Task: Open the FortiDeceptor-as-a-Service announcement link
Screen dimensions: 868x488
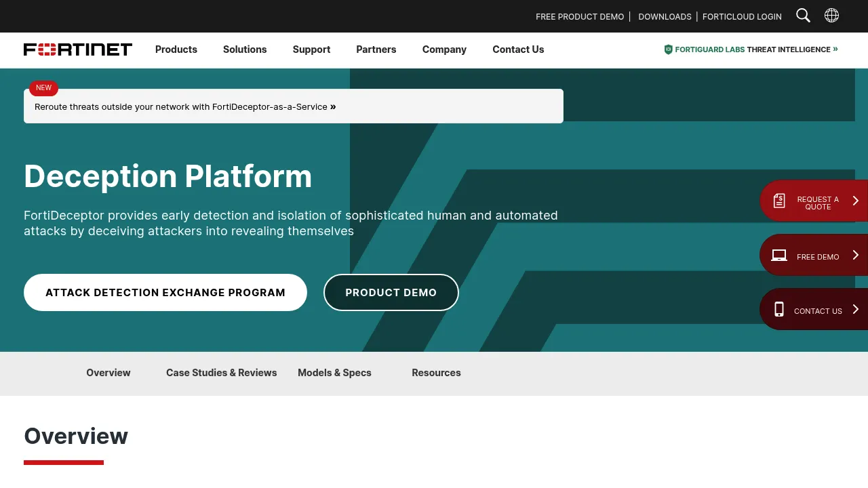Action: click(x=185, y=106)
